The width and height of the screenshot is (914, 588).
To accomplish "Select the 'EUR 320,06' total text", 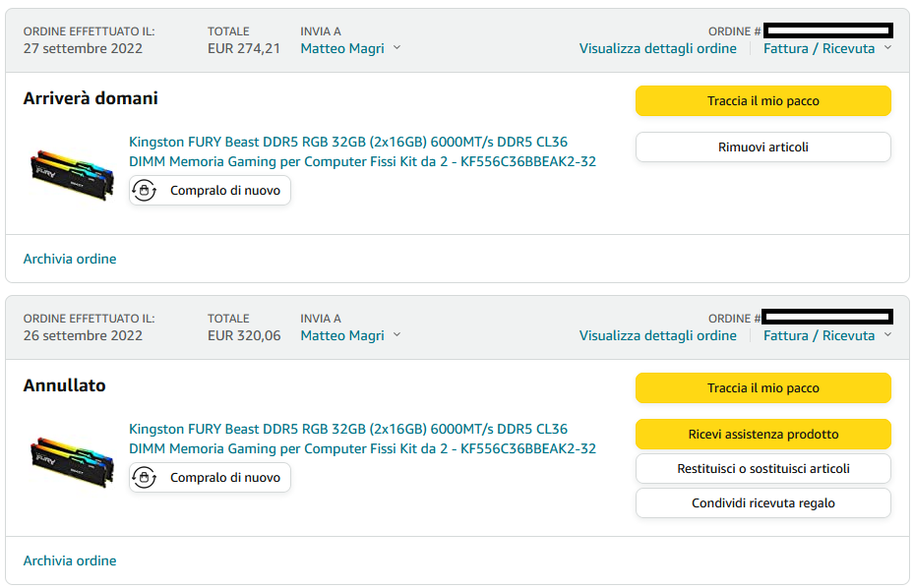I will pos(244,335).
